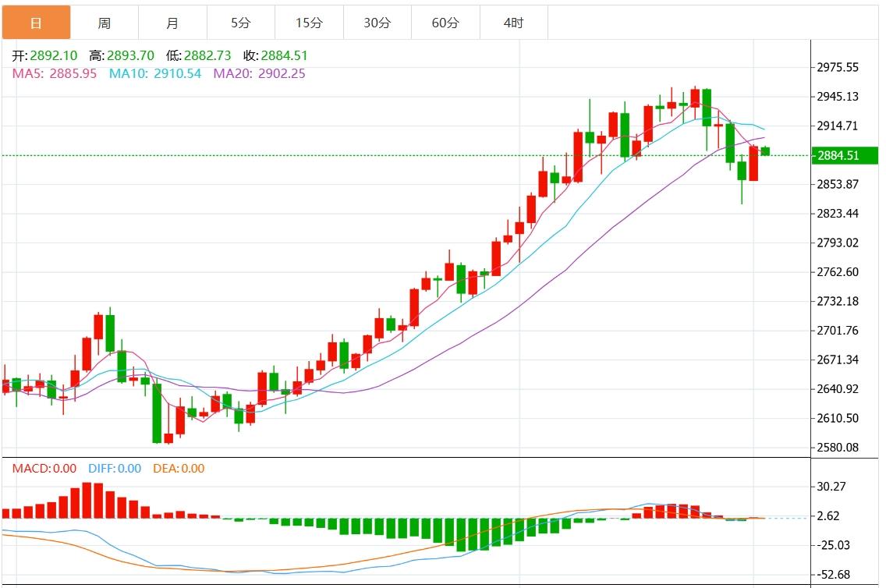Click the MA20 indicator label
886x588 pixels.
tap(259, 73)
